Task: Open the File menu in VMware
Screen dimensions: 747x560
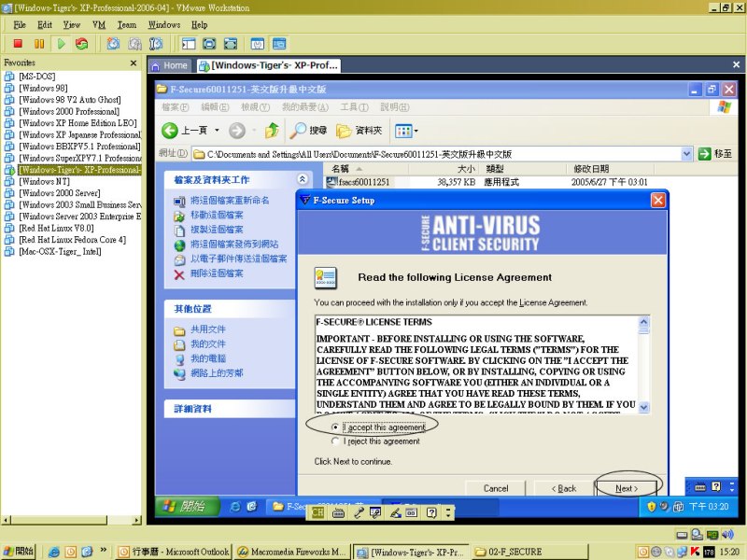Action: [20, 25]
